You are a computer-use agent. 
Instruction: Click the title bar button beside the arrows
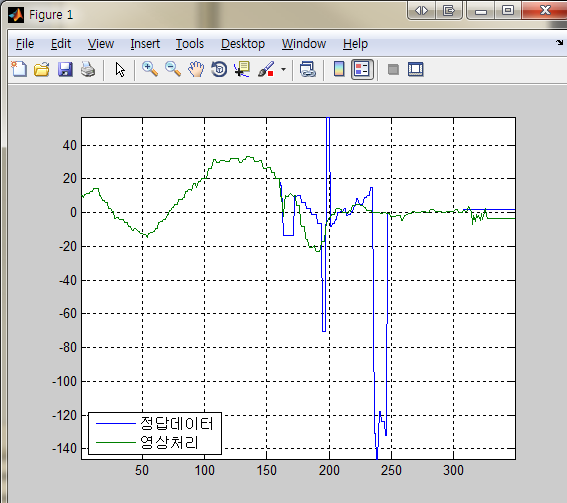click(x=449, y=11)
